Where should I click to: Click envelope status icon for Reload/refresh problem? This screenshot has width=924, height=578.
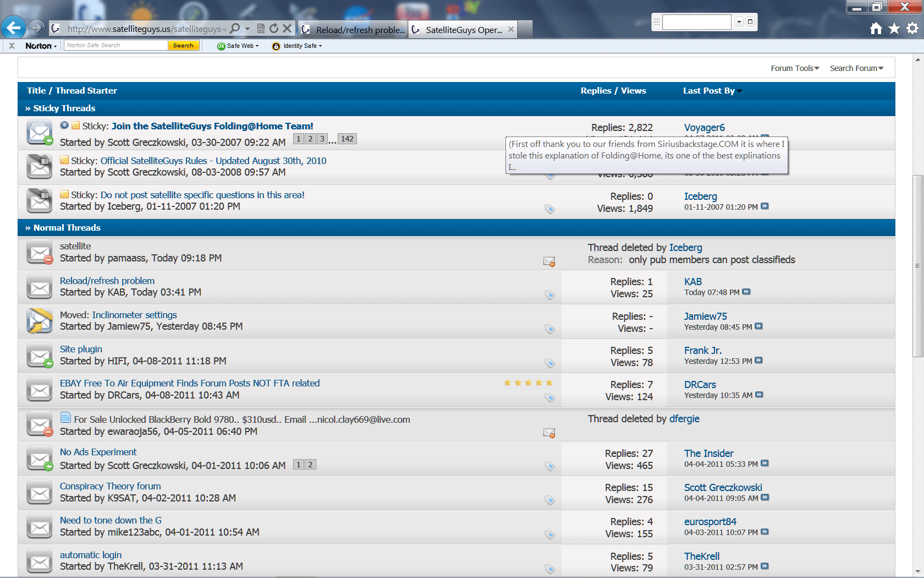(x=40, y=288)
